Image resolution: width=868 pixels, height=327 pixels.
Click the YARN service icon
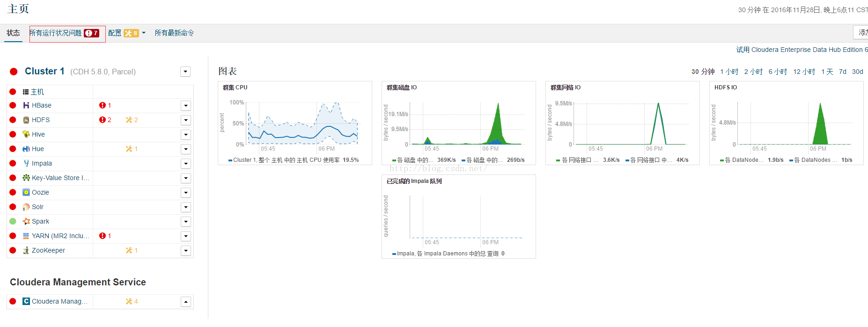[x=26, y=236]
